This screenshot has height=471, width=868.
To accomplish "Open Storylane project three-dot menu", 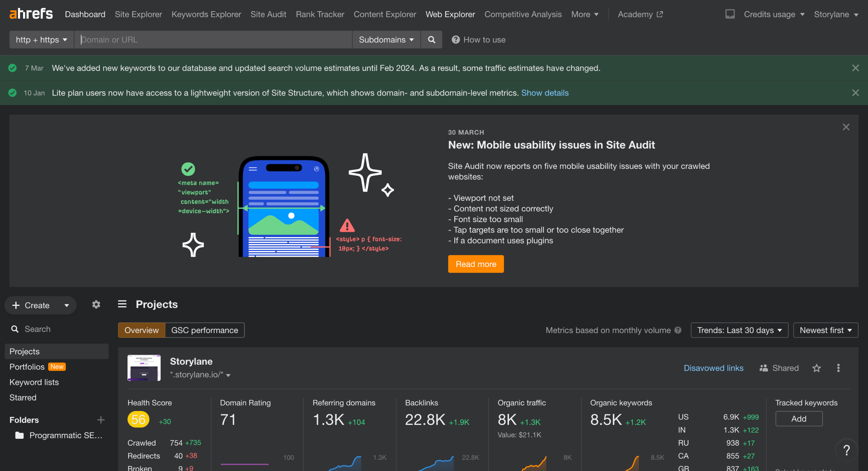I will coord(838,368).
